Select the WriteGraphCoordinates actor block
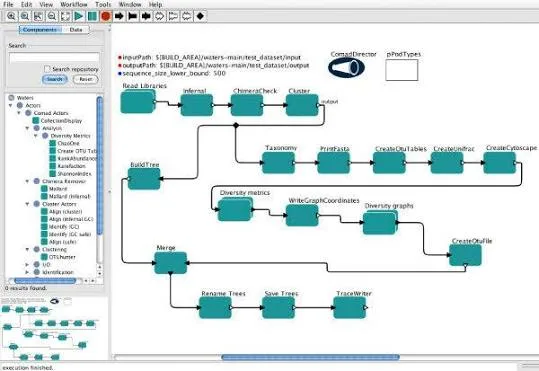 pos(302,215)
